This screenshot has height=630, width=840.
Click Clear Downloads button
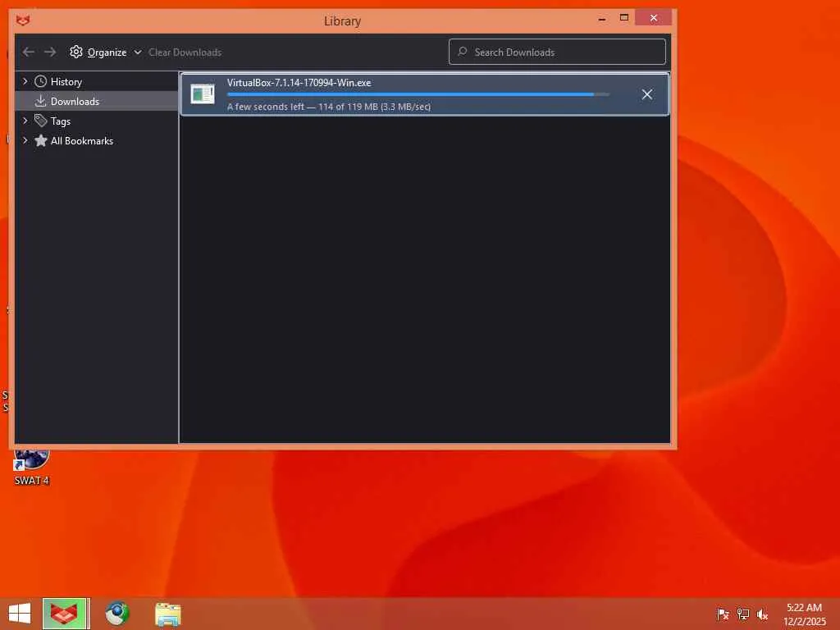click(185, 52)
